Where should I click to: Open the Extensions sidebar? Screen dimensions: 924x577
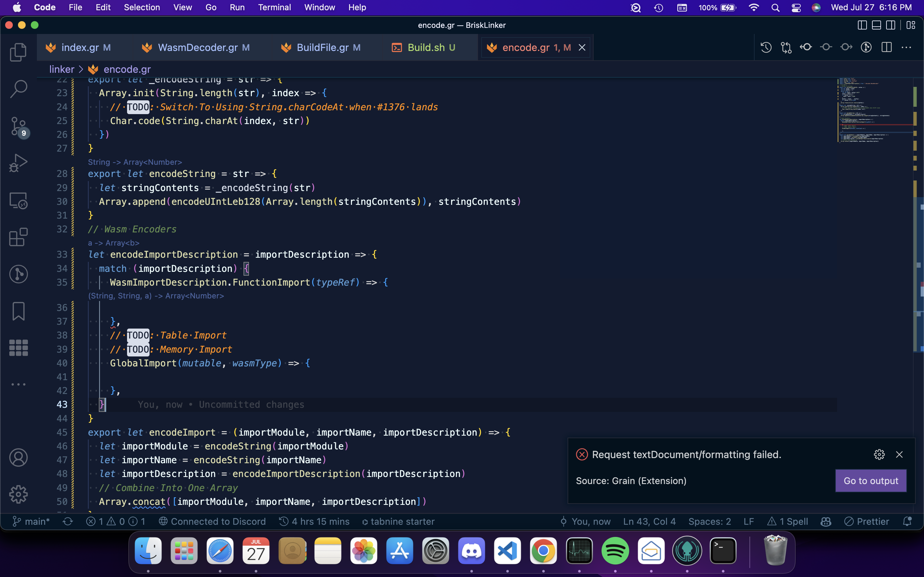[18, 237]
